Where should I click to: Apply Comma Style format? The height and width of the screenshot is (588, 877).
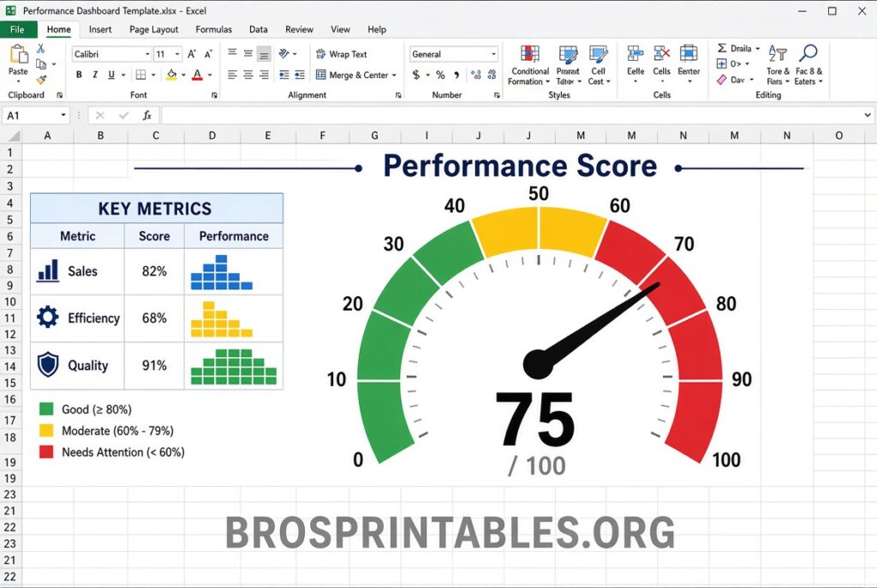pos(457,75)
